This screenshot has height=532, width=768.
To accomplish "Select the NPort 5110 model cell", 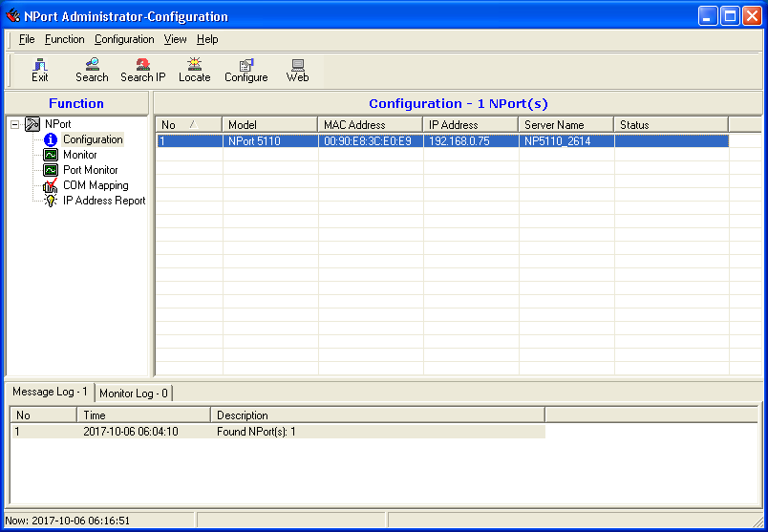I will click(x=270, y=141).
